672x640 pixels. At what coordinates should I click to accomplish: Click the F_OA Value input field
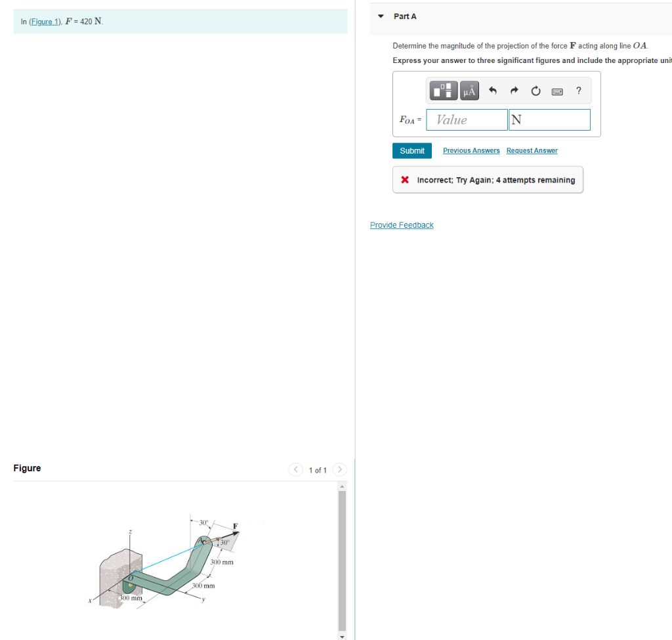tap(467, 119)
